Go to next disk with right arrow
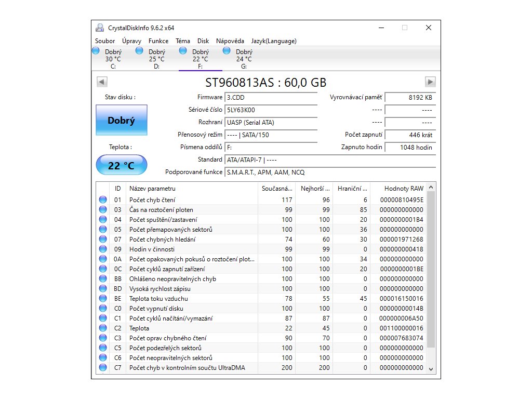 430,82
